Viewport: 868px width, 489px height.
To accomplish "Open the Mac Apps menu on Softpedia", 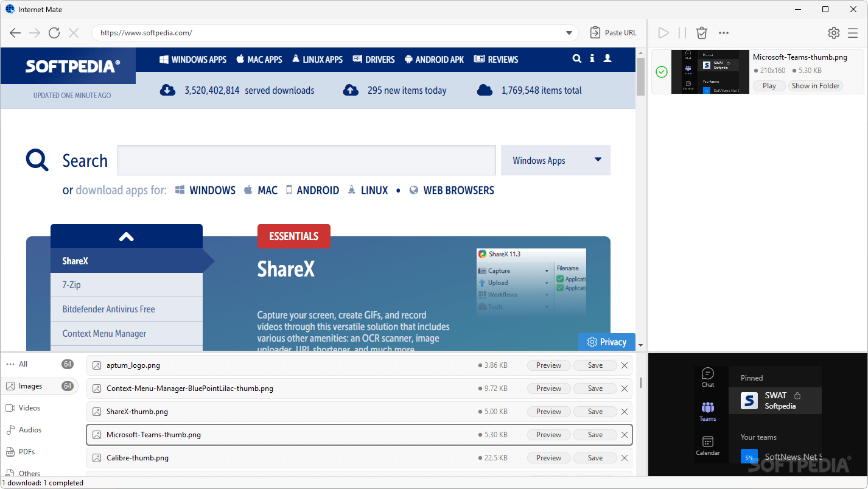I will 259,60.
